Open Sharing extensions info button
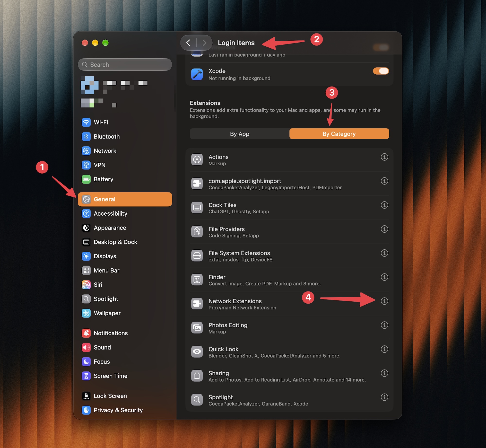 click(x=384, y=373)
